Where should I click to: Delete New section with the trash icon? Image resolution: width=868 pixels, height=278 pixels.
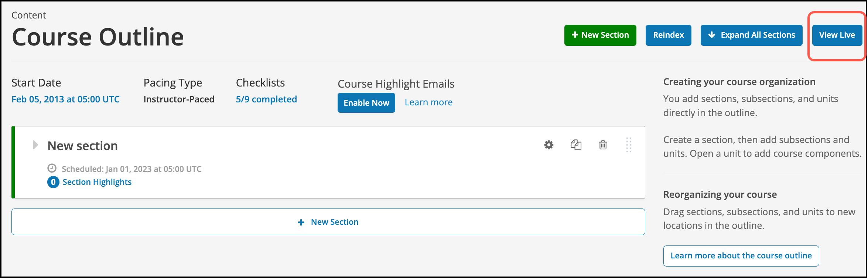[x=603, y=145]
